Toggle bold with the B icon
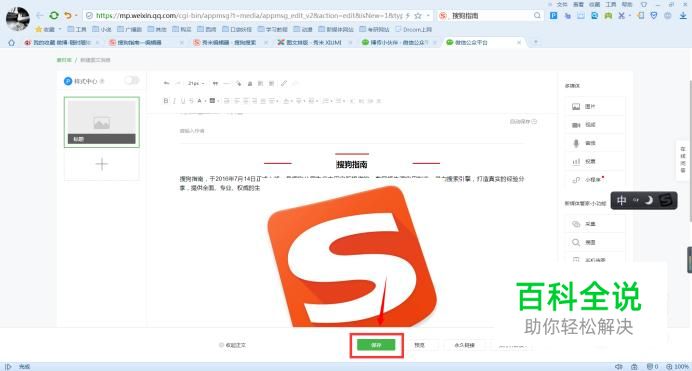Image resolution: width=692 pixels, height=371 pixels. (165, 101)
